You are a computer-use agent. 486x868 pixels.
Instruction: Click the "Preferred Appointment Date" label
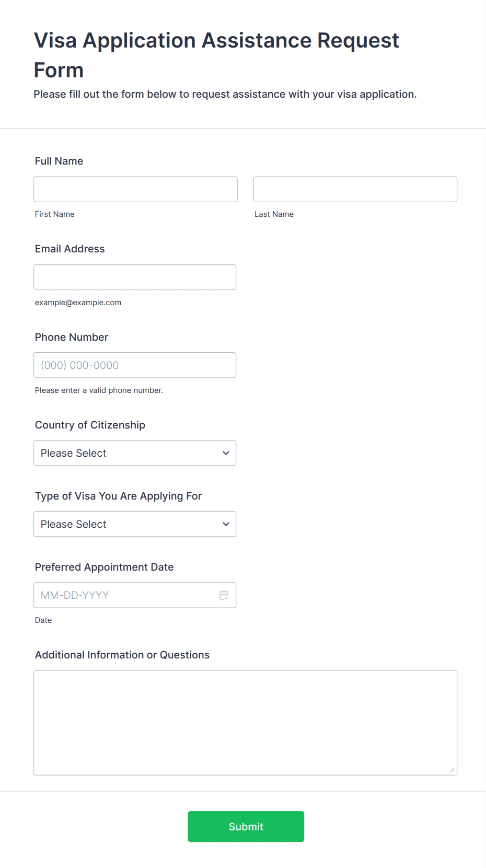pyautogui.click(x=104, y=567)
